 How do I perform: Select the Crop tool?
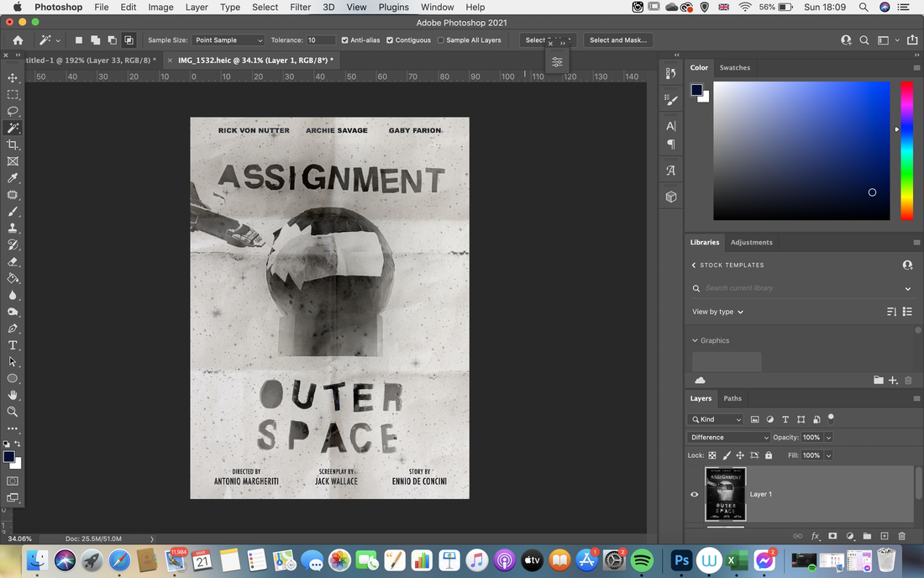point(13,144)
